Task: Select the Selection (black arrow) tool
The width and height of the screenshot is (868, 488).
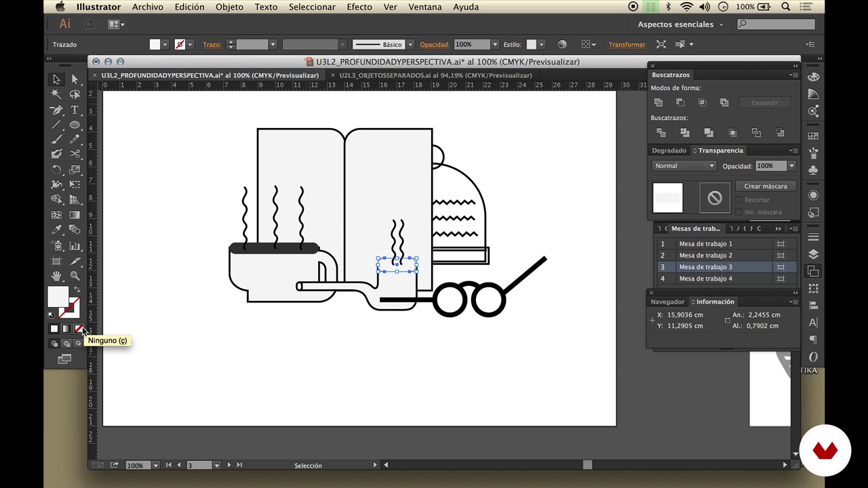Action: [57, 79]
